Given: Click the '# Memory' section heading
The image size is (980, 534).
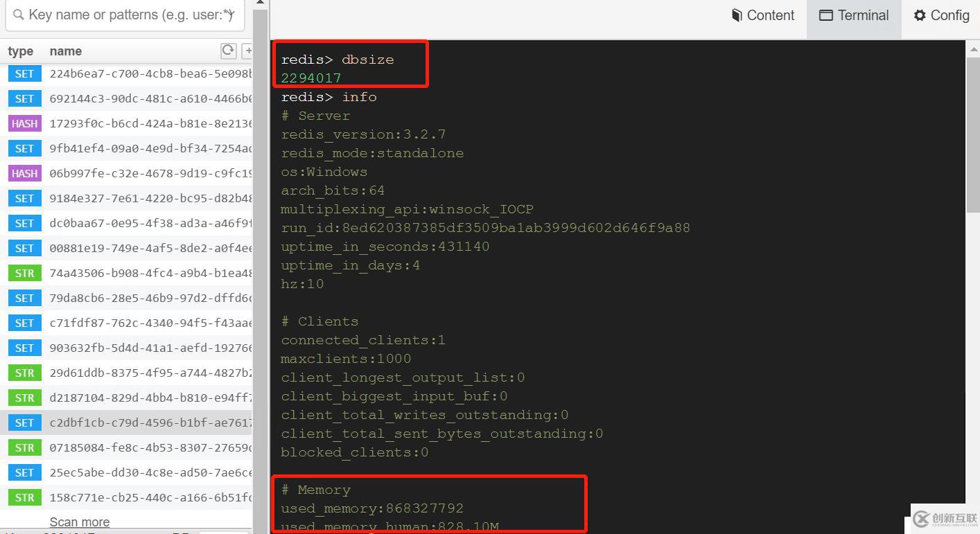Looking at the screenshot, I should 315,490.
